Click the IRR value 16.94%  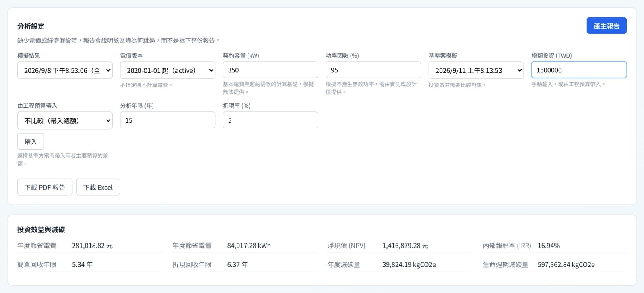point(549,246)
